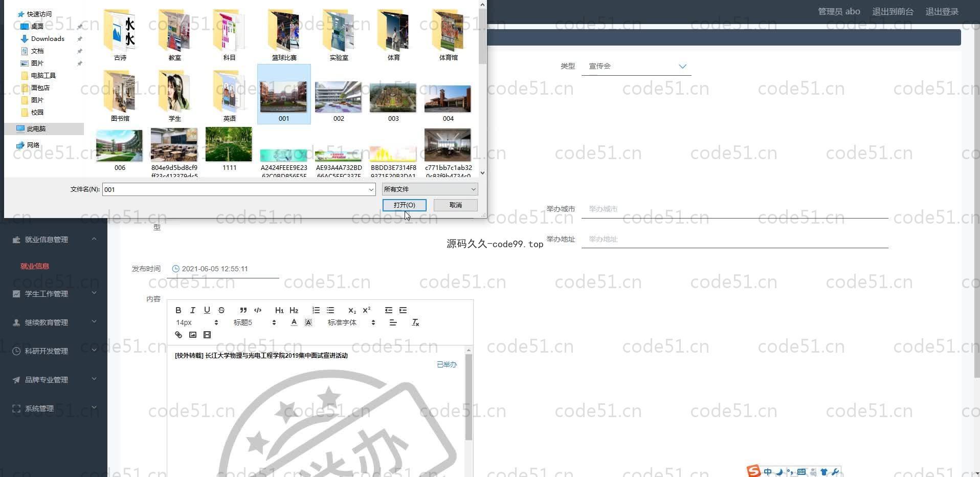Insert a video into the editor
This screenshot has width=980, height=477.
(x=207, y=335)
